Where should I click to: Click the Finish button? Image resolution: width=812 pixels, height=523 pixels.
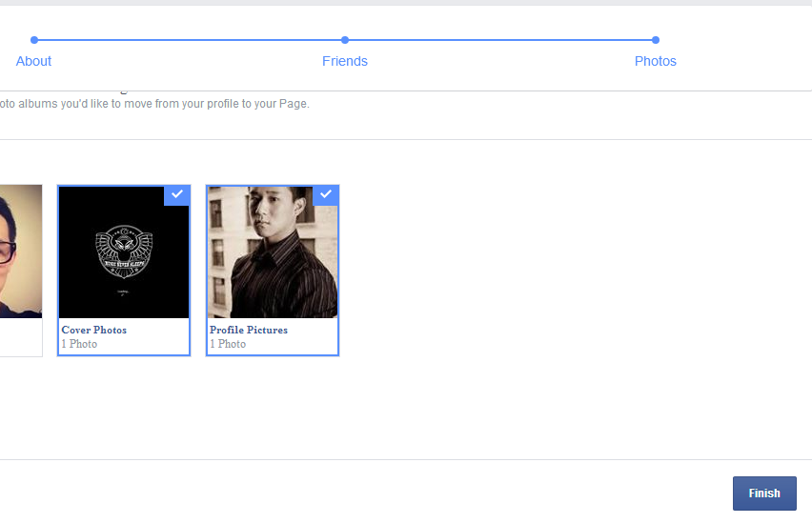coord(764,493)
